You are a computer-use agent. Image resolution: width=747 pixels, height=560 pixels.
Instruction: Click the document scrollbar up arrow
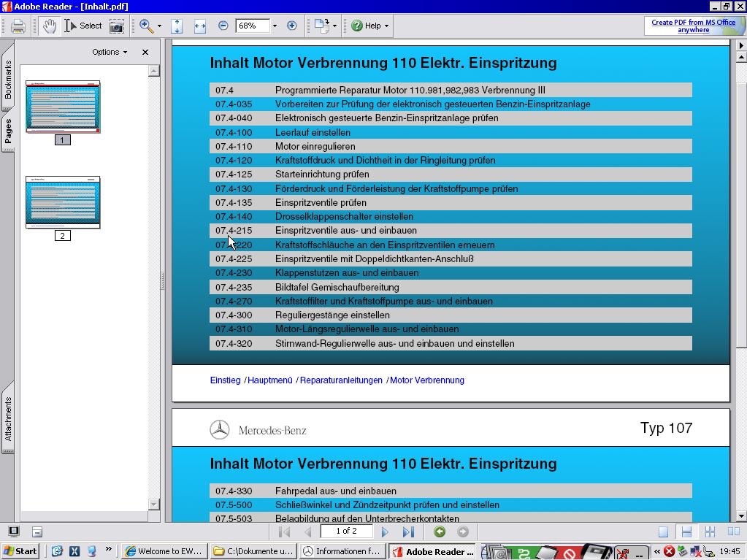[741, 58]
